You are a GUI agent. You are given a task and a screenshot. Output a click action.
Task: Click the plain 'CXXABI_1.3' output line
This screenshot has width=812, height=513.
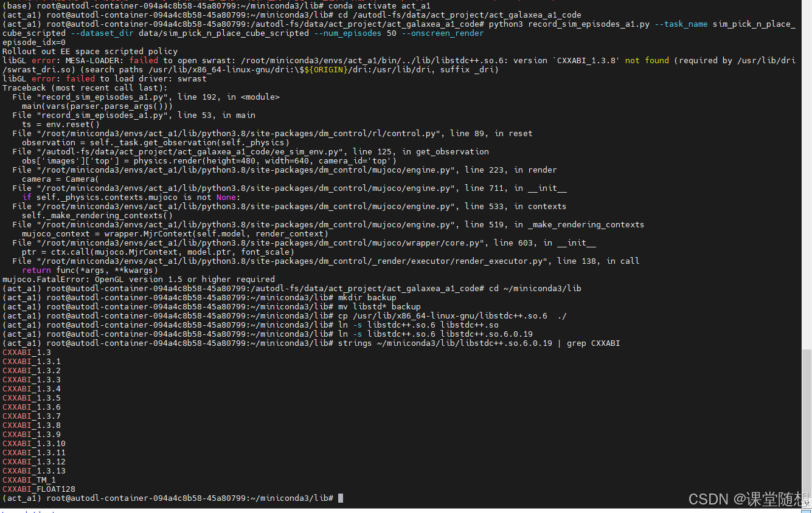pyautogui.click(x=27, y=353)
